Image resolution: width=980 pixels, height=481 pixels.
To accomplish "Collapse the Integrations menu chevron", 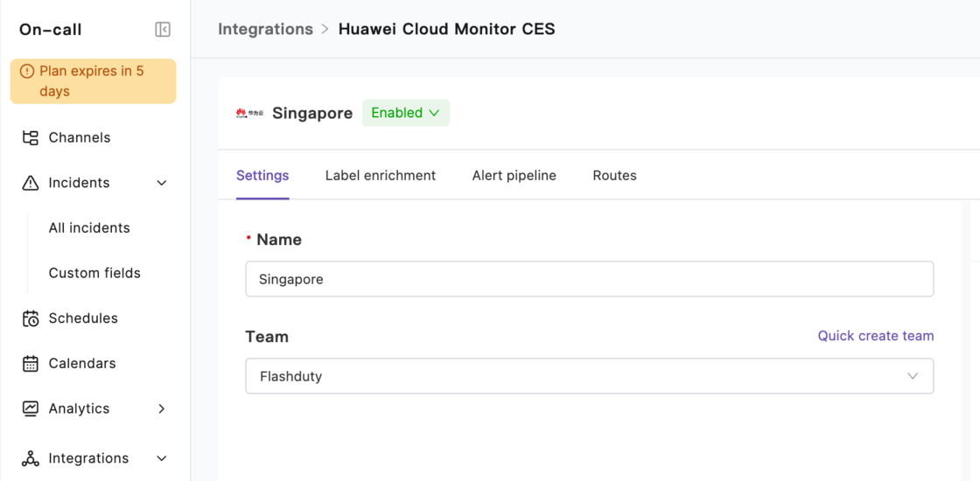I will pyautogui.click(x=162, y=458).
